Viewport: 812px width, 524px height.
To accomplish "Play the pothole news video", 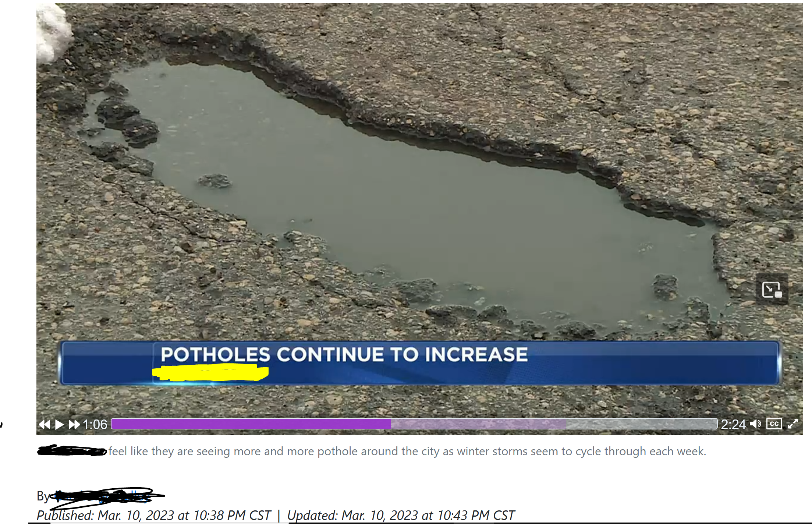I will tap(59, 425).
